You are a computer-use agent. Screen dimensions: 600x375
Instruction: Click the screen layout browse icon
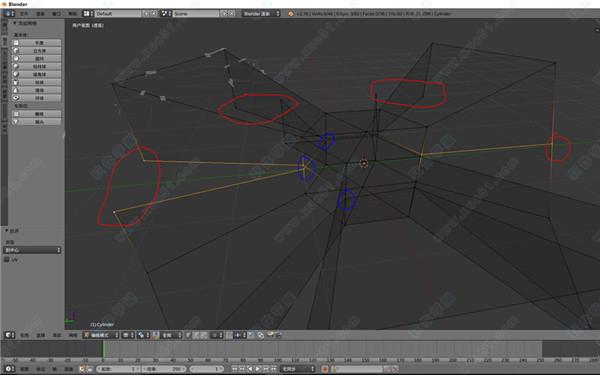(x=88, y=13)
